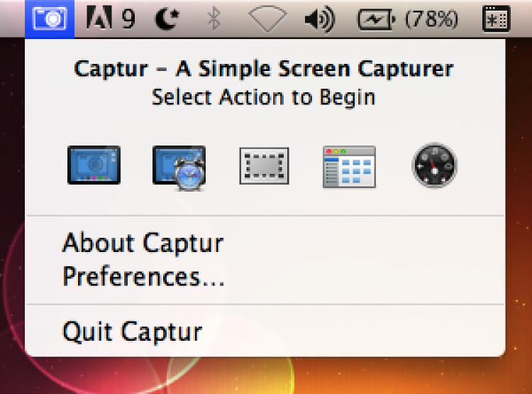Click the crescent moon status icon

[x=167, y=19]
